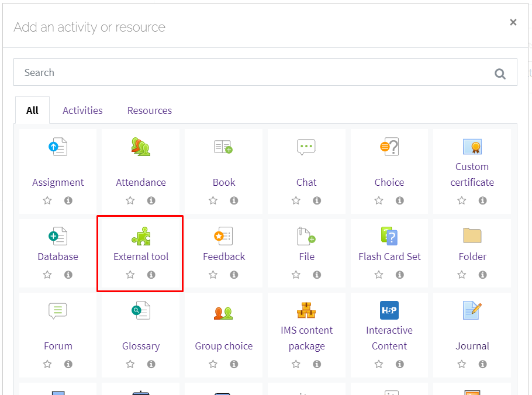Viewport: 532px width, 395px height.
Task: Star Flash Card Set as favourite
Action: coord(379,275)
